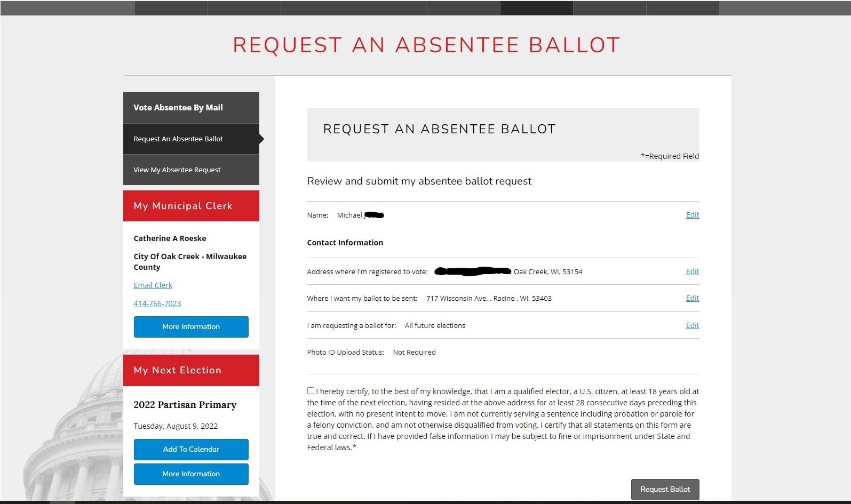851x504 pixels.
Task: Click the My Next Election header
Action: click(191, 370)
